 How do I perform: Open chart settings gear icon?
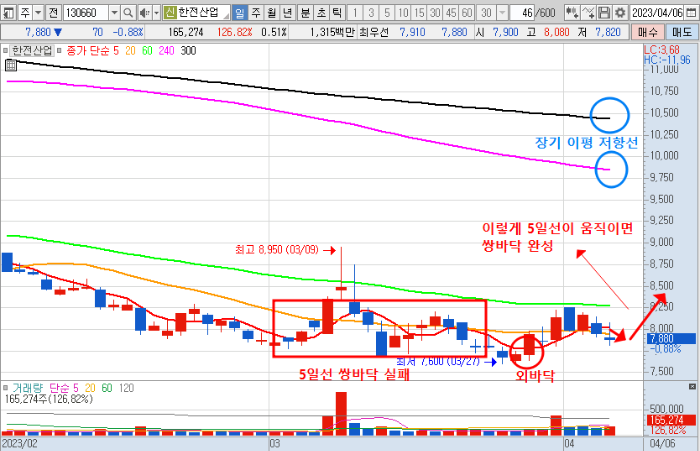click(x=620, y=13)
